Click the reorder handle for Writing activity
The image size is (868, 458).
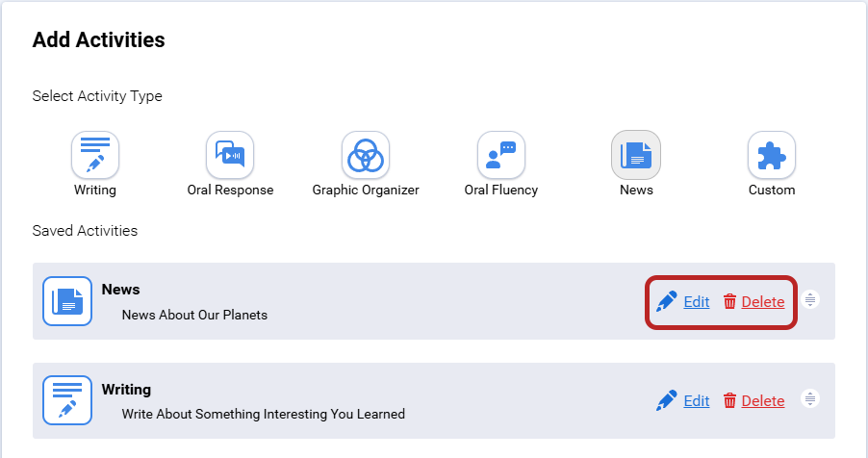pos(810,398)
